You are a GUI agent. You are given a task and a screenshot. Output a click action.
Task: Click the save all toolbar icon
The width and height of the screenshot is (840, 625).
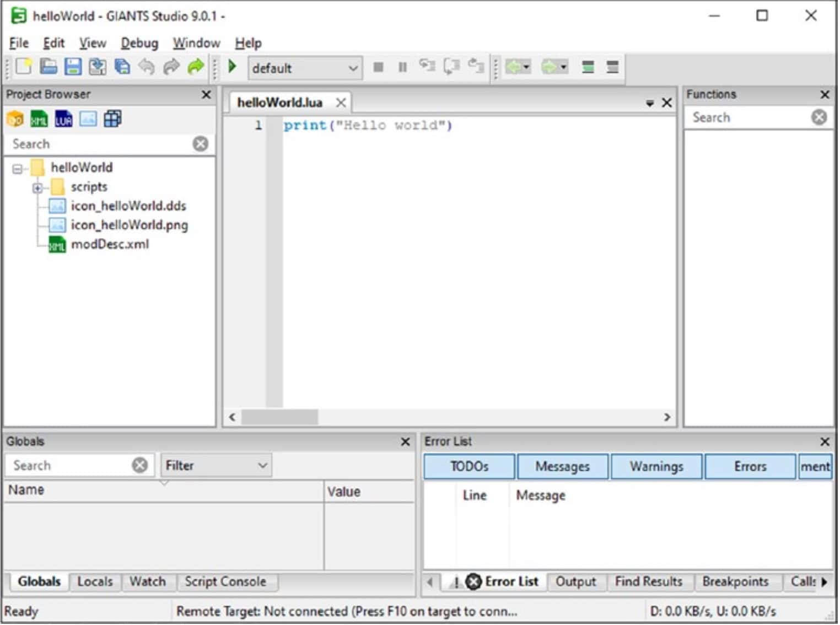click(122, 67)
